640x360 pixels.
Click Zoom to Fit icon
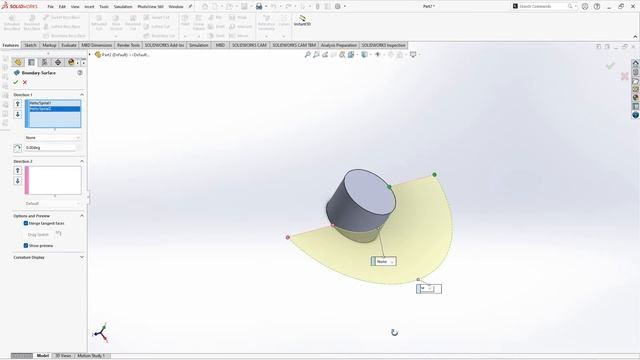(x=307, y=55)
